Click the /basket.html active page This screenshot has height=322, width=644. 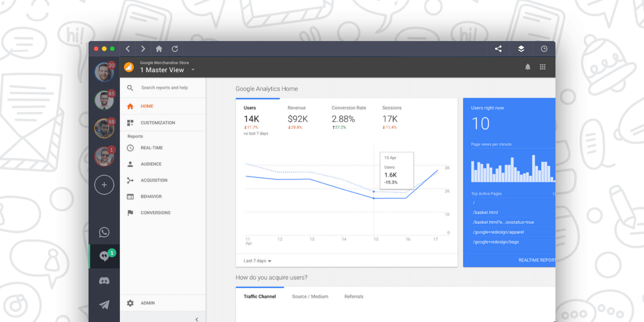485,213
